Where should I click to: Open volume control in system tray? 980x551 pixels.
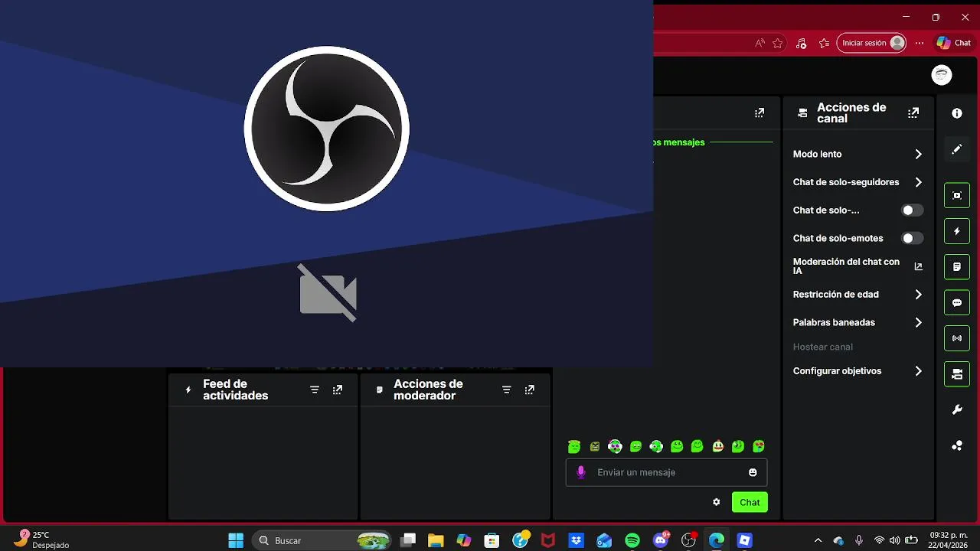(894, 540)
